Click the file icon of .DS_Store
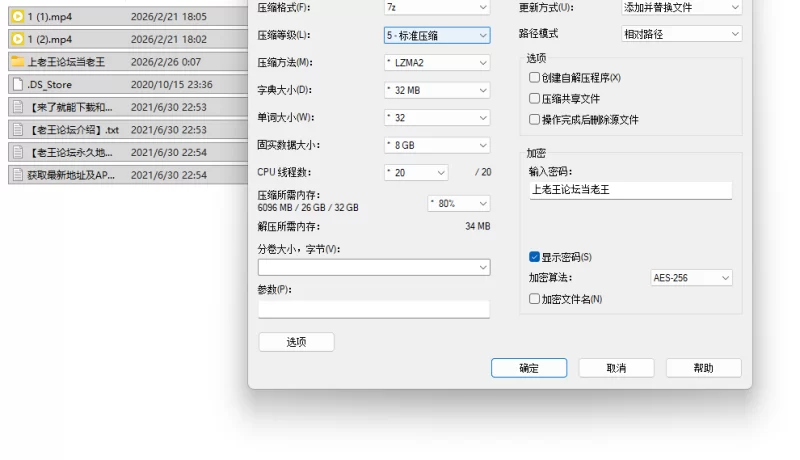The height and width of the screenshot is (460, 800). pos(18,84)
